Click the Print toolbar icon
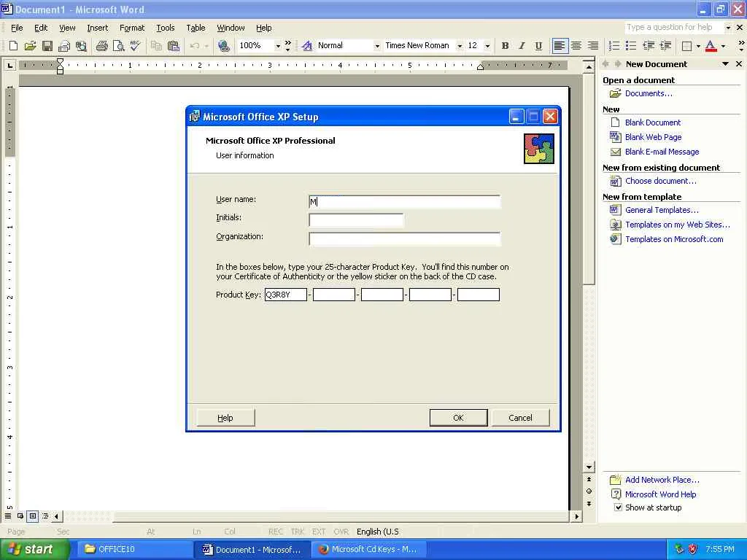 [x=101, y=46]
